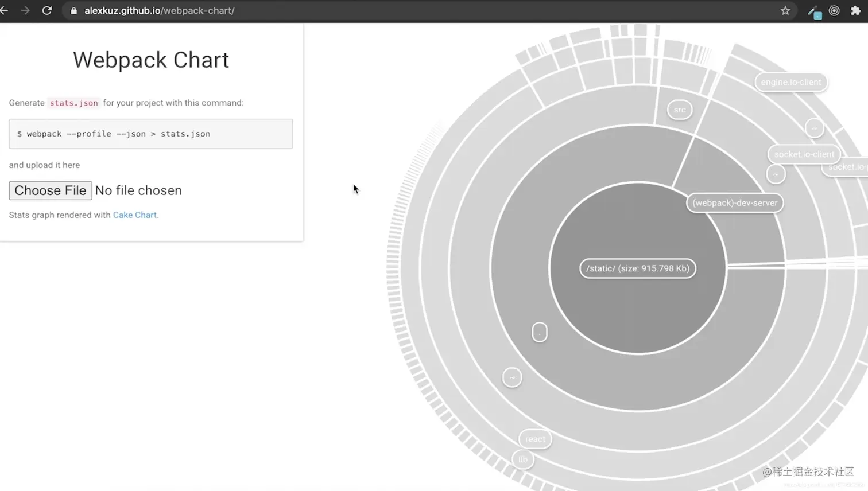Click the circular target extension icon

(834, 10)
